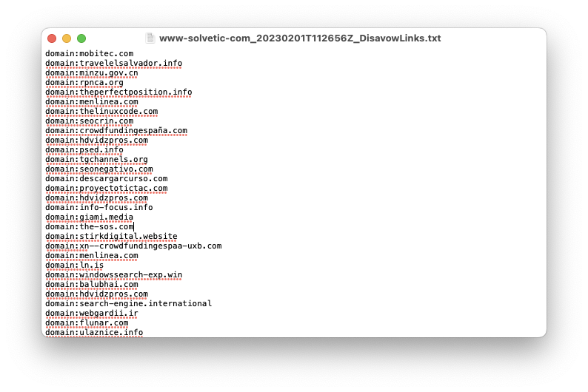This screenshot has width=588, height=392.
Task: Place cursor on domain:mobitec.com line
Action: pyautogui.click(x=90, y=53)
